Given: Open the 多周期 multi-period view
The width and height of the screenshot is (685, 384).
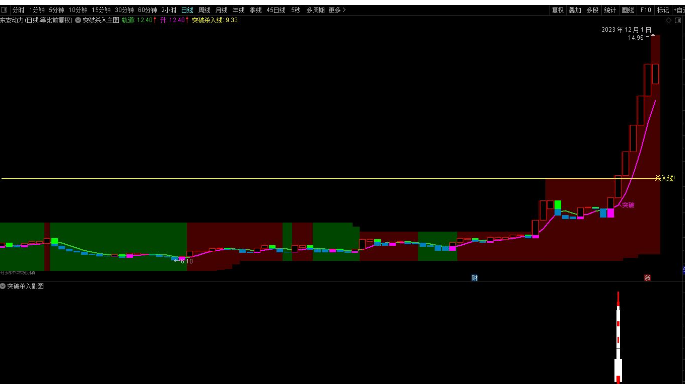Looking at the screenshot, I should (315, 10).
